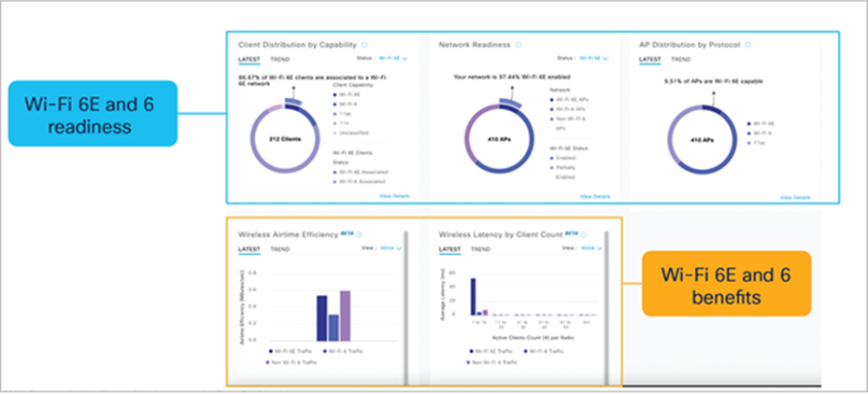Toggle Non Wi-Fi 6 Traffic legend in Wireless Latency

coord(492,362)
